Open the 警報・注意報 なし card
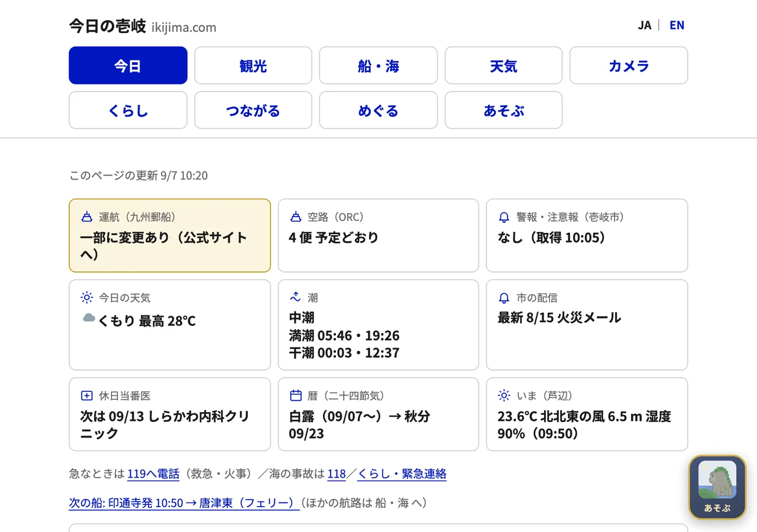The width and height of the screenshot is (757, 532). coord(587,235)
